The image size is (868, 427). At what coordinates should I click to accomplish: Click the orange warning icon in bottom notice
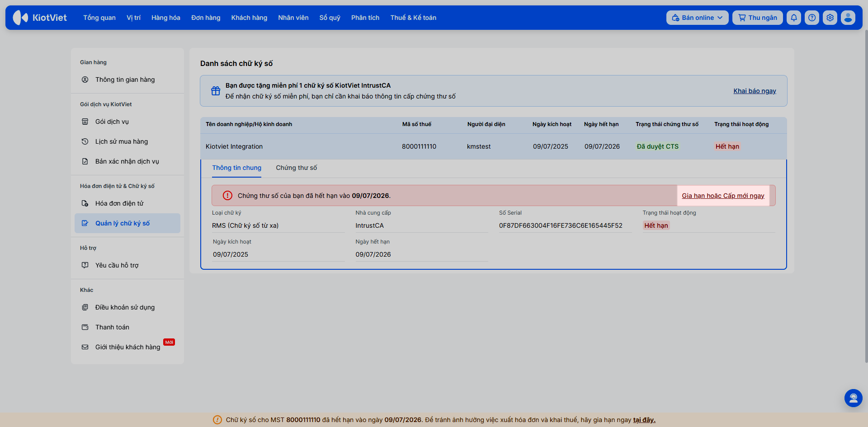(x=217, y=420)
